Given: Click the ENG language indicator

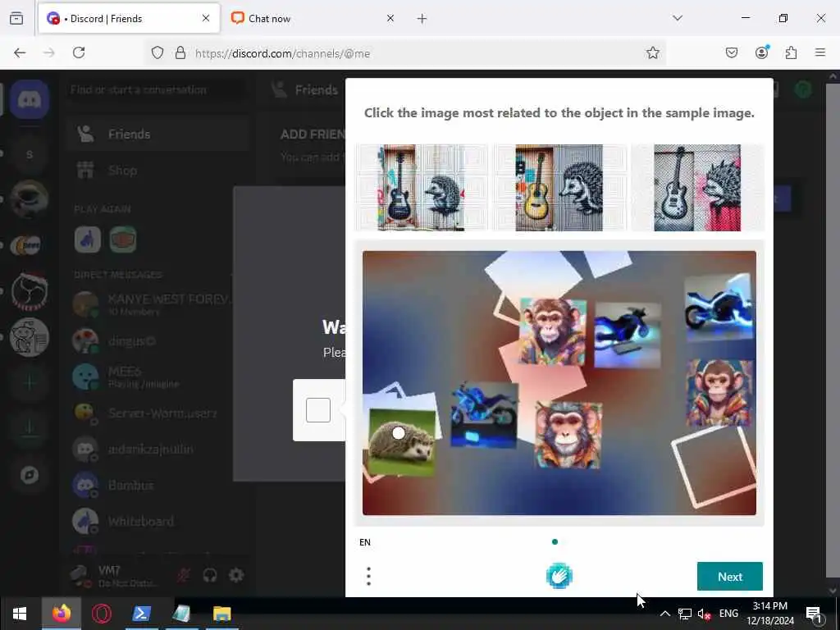Looking at the screenshot, I should (x=728, y=614).
